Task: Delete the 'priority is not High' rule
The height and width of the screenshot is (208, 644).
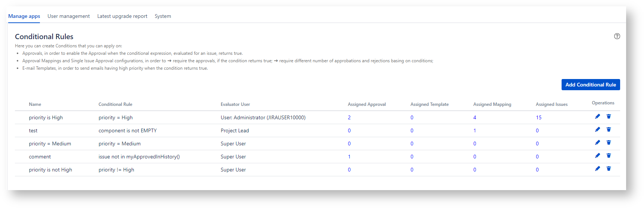Action: (609, 169)
